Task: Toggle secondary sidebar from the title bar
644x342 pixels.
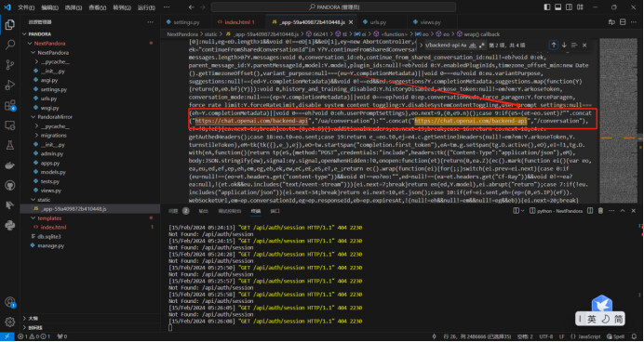Action: (x=569, y=7)
